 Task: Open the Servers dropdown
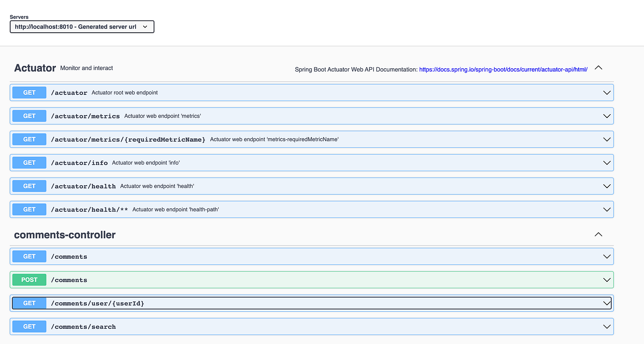click(x=82, y=27)
